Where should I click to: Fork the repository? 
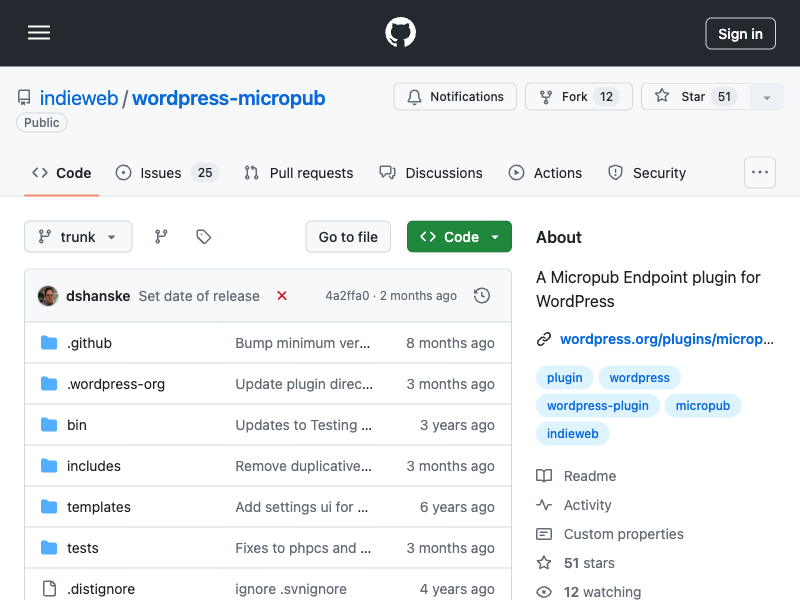click(579, 96)
